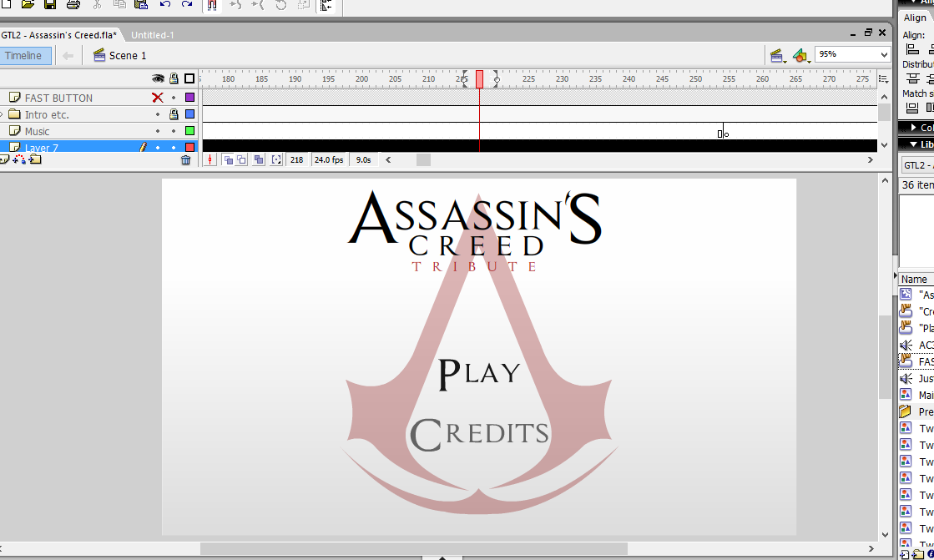This screenshot has height=560, width=934.
Task: Click the Credits button on the stage
Action: coord(479,434)
